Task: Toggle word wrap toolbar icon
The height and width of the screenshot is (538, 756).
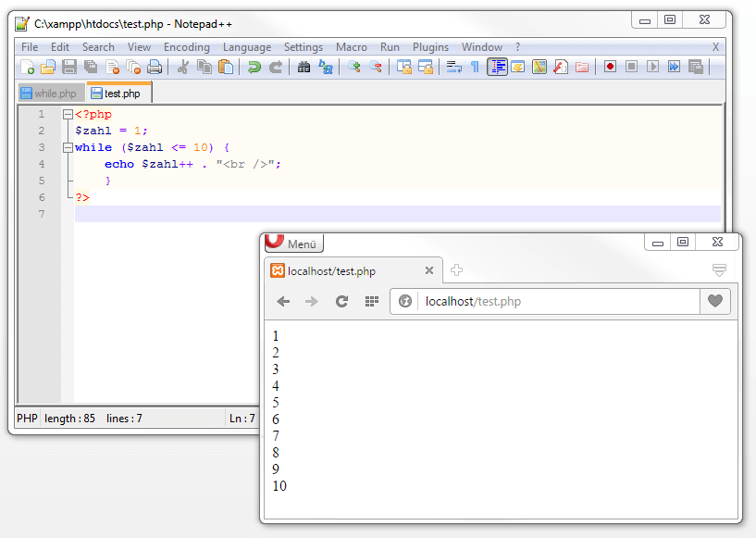Action: pos(453,67)
